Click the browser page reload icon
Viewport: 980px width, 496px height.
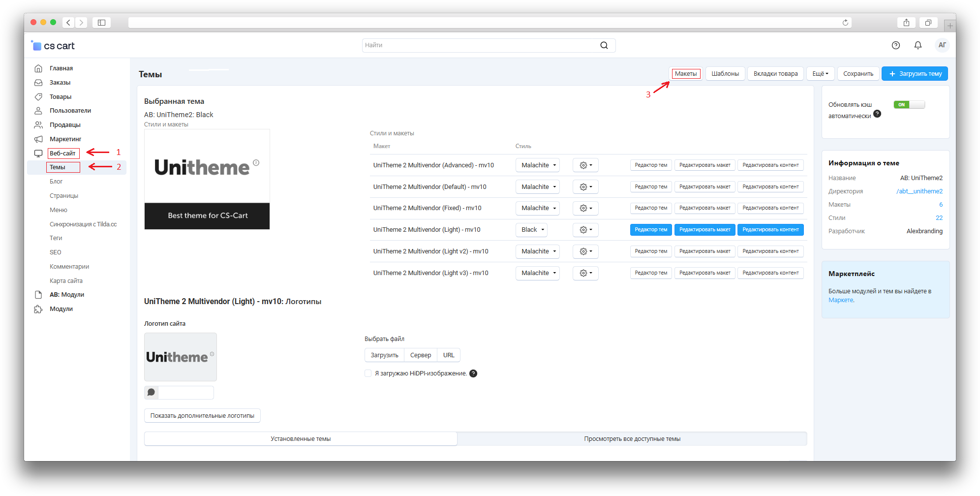[x=845, y=23]
